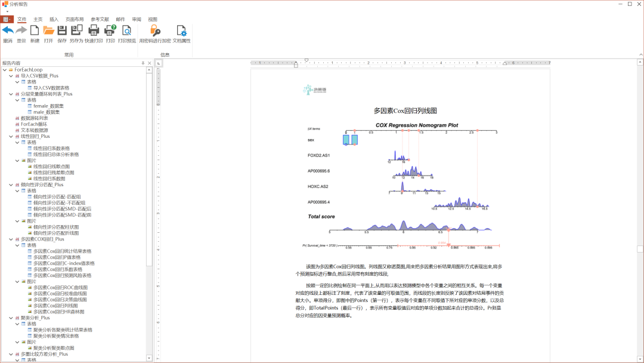
Task: Open a file using the 打开 icon
Action: (x=48, y=30)
